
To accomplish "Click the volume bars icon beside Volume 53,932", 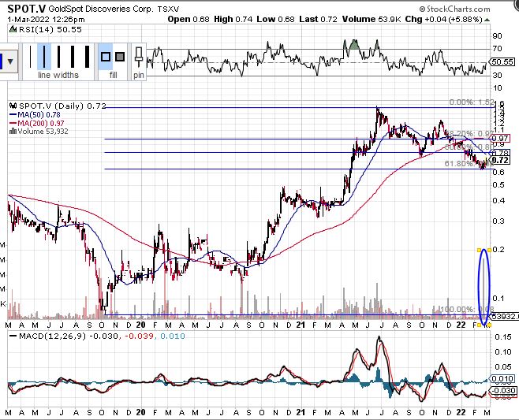I will 13,132.
